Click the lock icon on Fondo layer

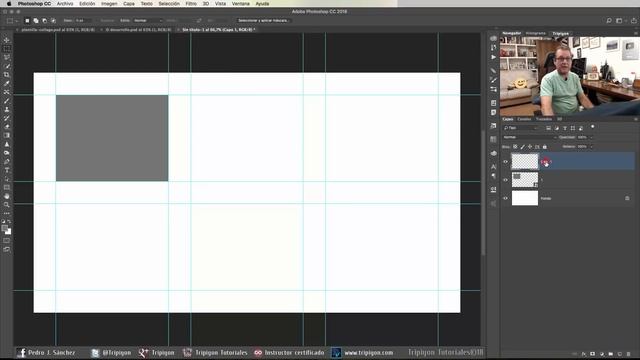(x=627, y=198)
